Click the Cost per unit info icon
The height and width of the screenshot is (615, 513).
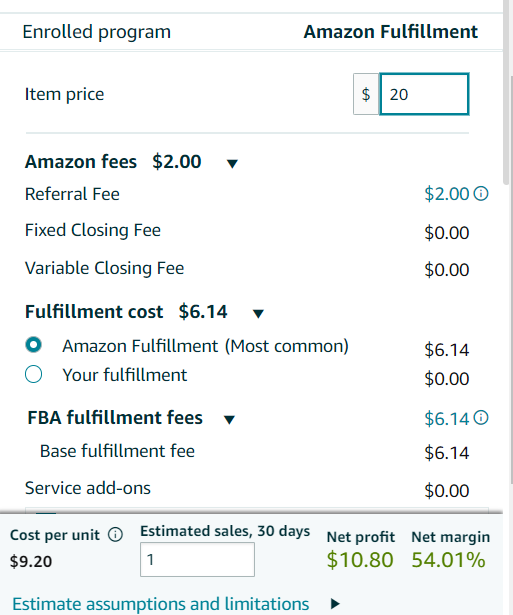pos(115,534)
